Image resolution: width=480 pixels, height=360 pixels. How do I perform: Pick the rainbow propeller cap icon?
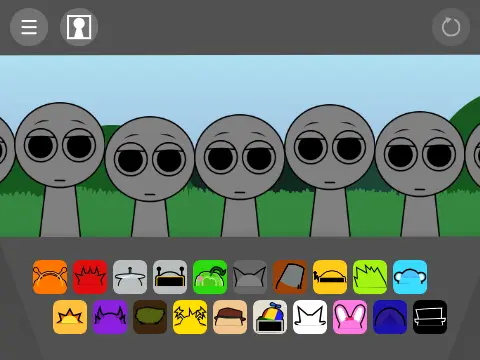tap(270, 317)
